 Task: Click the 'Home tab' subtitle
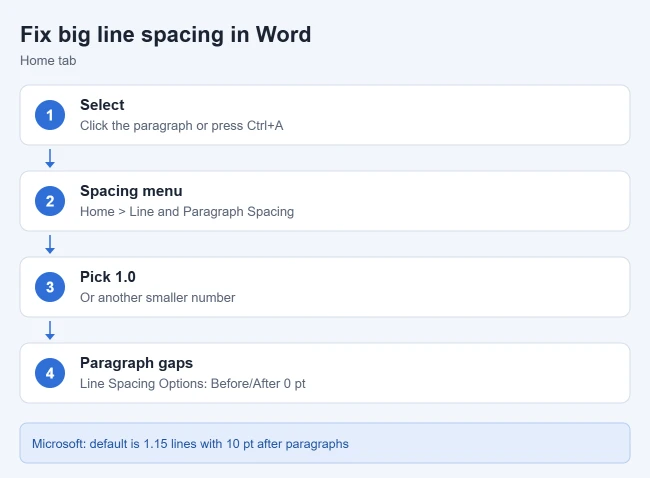pyautogui.click(x=48, y=61)
